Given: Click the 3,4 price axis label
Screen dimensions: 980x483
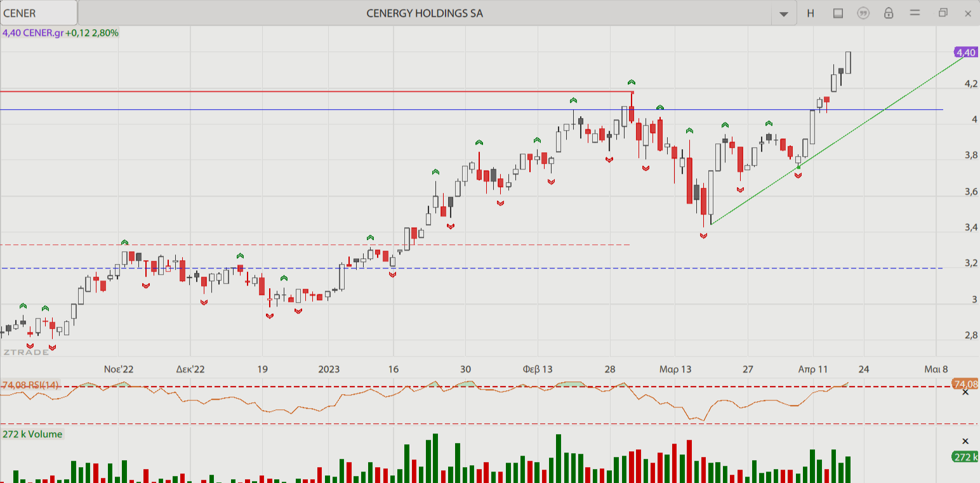Looking at the screenshot, I should (x=970, y=227).
